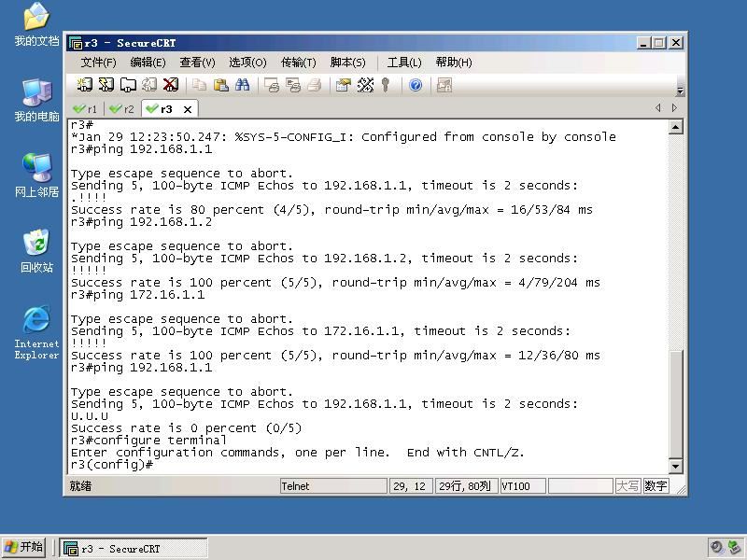Click the network tray icon
This screenshot has height=560, width=747.
[735, 547]
